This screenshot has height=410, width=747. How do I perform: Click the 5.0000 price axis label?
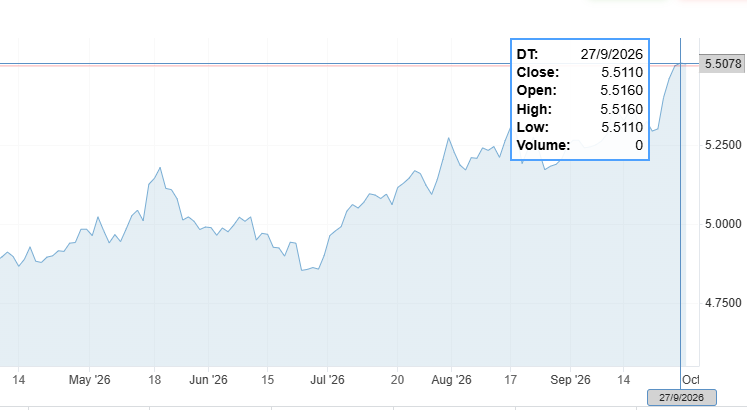click(x=723, y=224)
